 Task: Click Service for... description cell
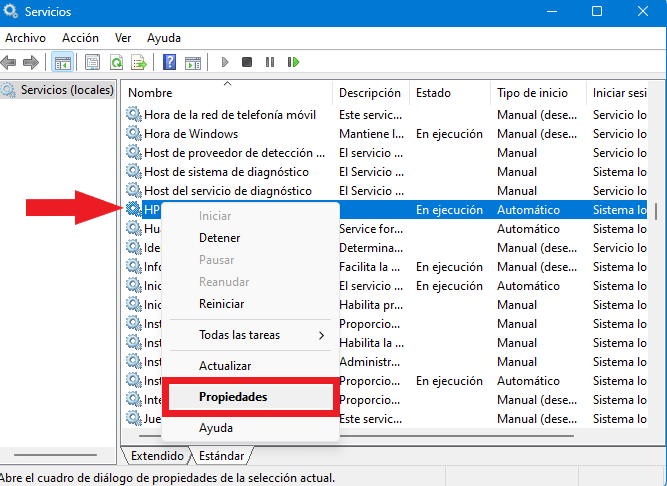pos(370,229)
